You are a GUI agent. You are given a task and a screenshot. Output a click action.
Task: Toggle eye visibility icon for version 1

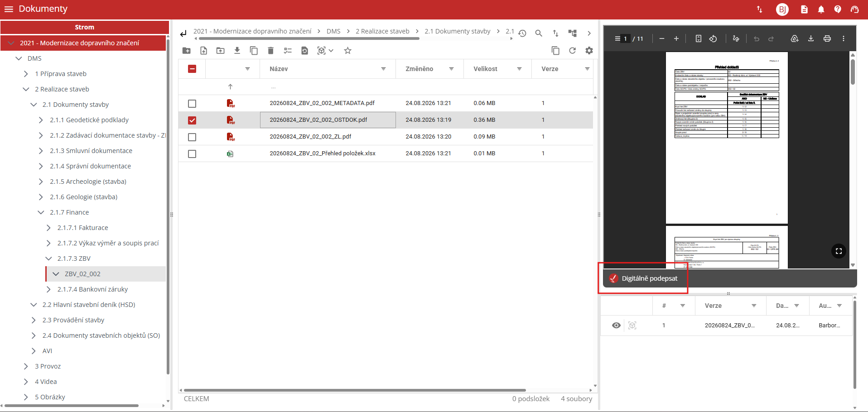click(616, 326)
